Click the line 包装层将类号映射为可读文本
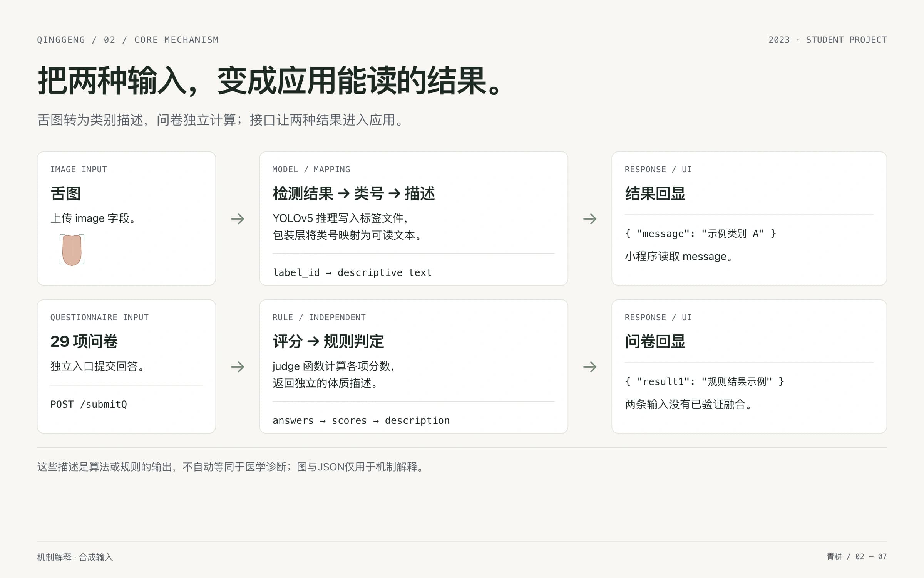The width and height of the screenshot is (924, 578). pyautogui.click(x=348, y=235)
